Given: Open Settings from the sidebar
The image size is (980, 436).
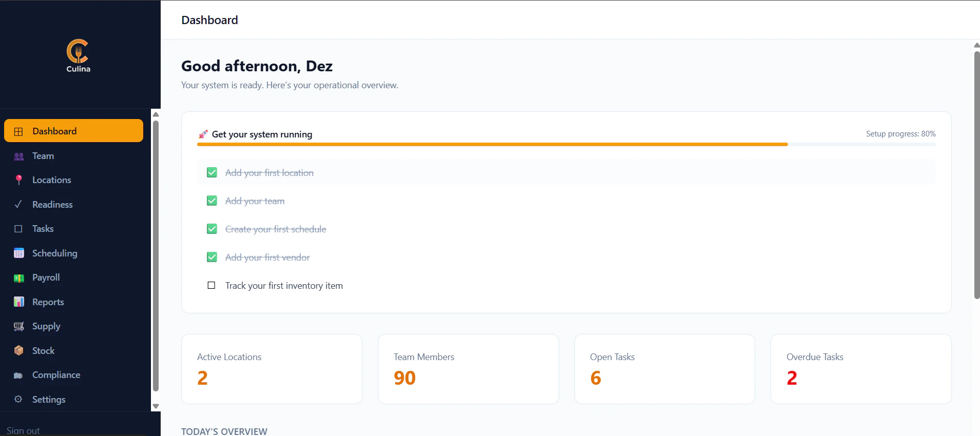Looking at the screenshot, I should (x=73, y=399).
